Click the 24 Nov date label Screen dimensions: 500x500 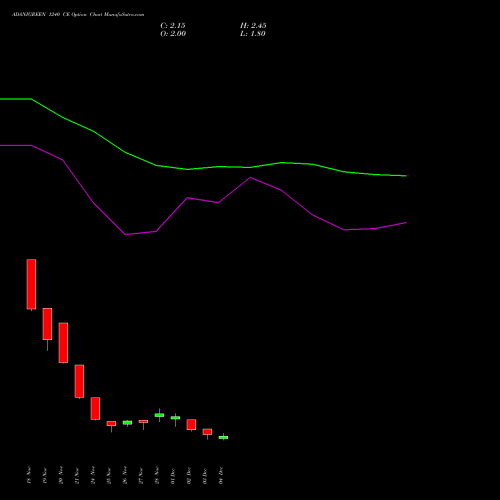click(93, 475)
